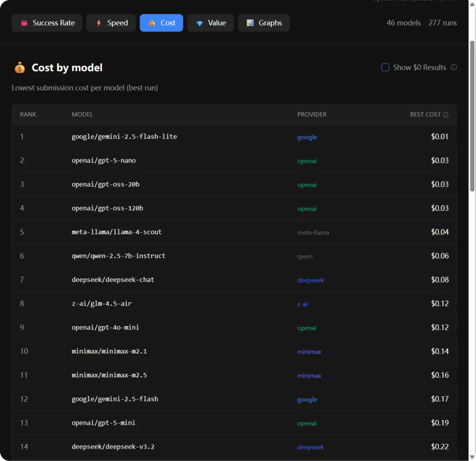Open openai provider link for gpt-oss-20b
The image size is (476, 461).
(x=307, y=185)
